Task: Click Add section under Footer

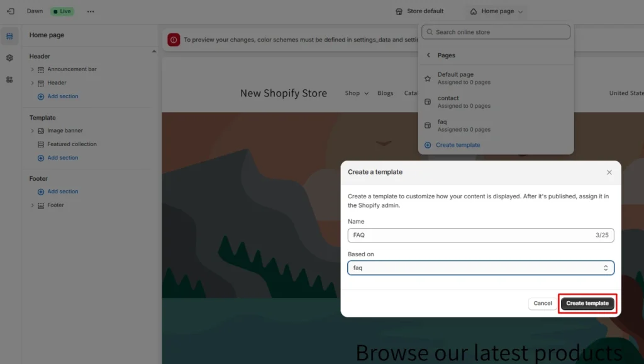Action: 58,191
